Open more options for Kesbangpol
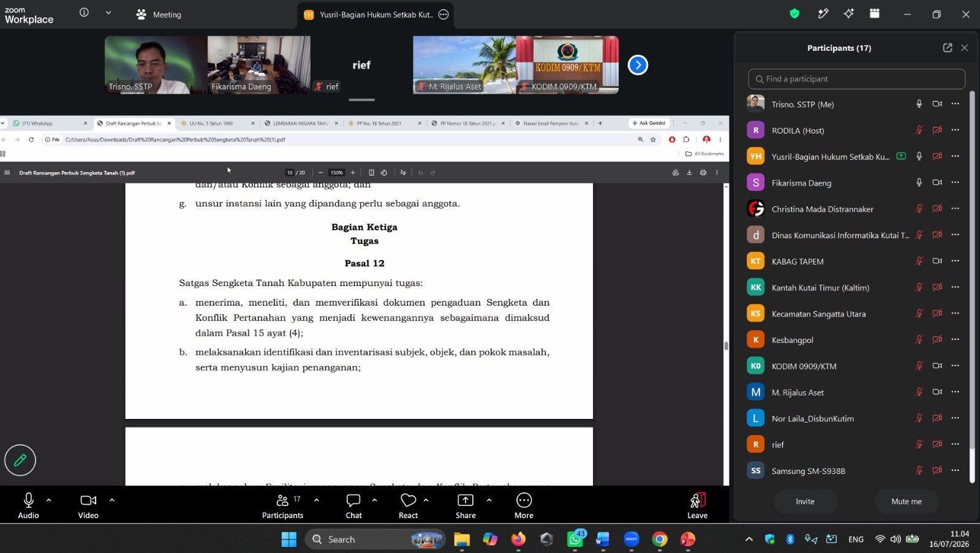 pos(955,339)
